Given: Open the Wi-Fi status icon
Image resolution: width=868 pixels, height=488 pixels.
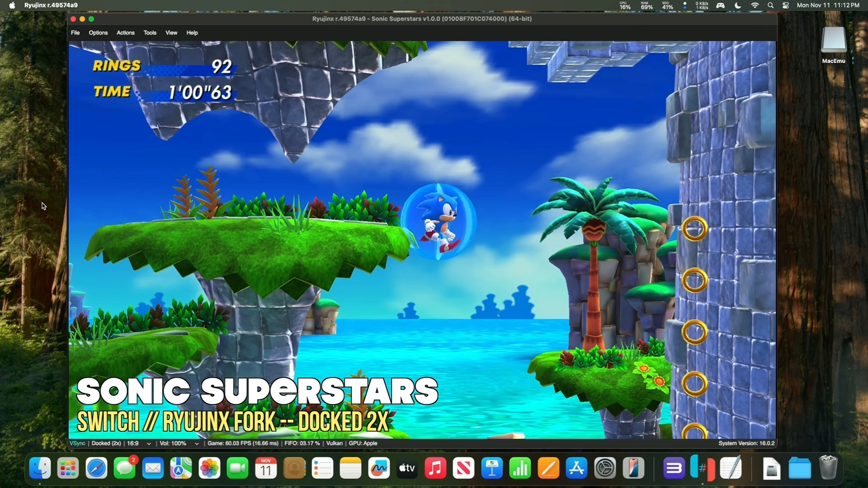Looking at the screenshot, I should 755,5.
